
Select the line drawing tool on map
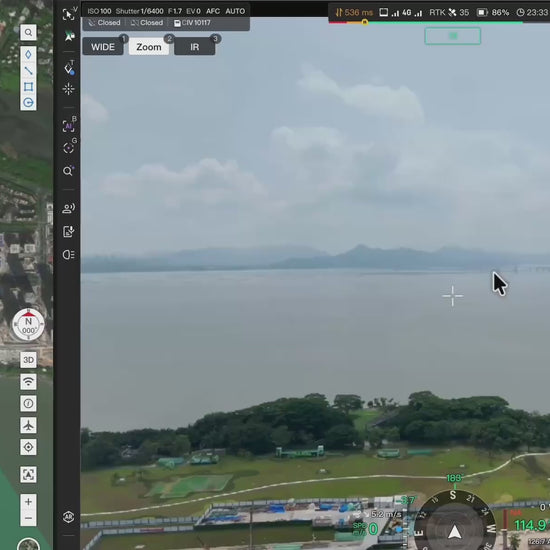coord(28,71)
